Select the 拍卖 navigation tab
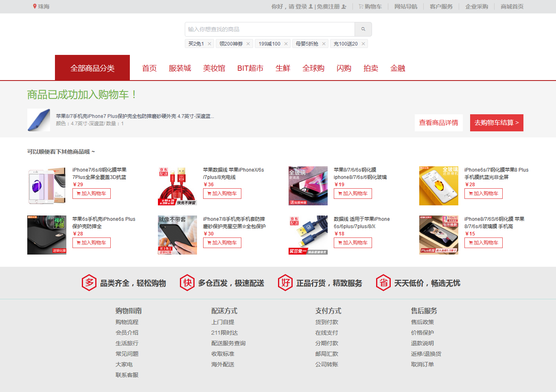This screenshot has height=392, width=556. pyautogui.click(x=371, y=68)
